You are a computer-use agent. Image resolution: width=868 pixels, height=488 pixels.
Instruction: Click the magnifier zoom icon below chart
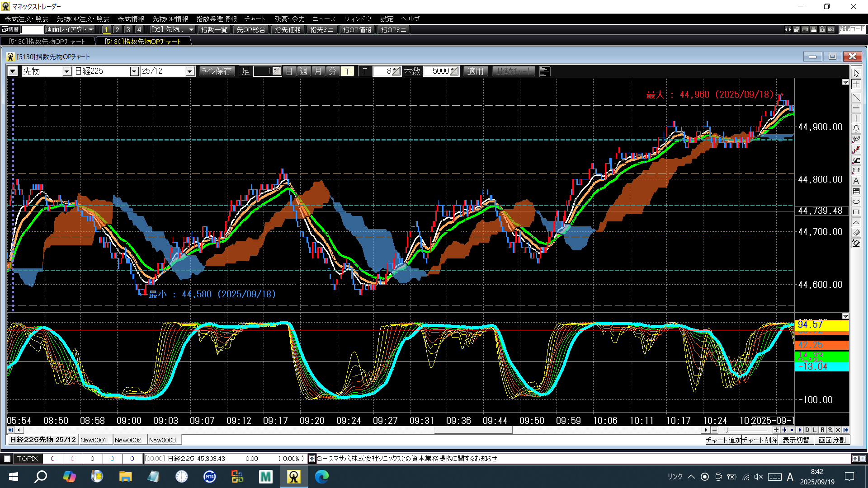tap(830, 430)
